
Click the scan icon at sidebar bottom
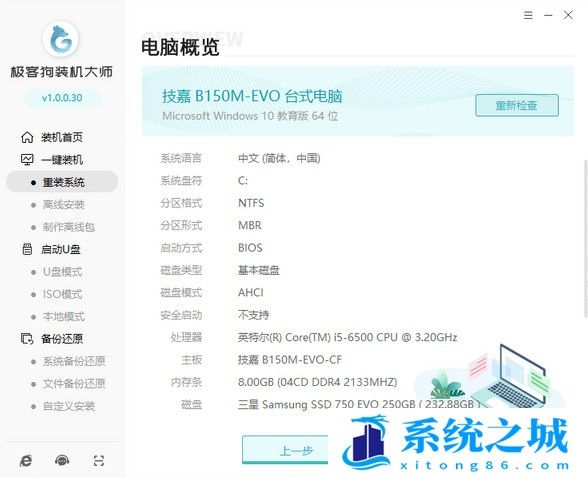pyautogui.click(x=99, y=461)
